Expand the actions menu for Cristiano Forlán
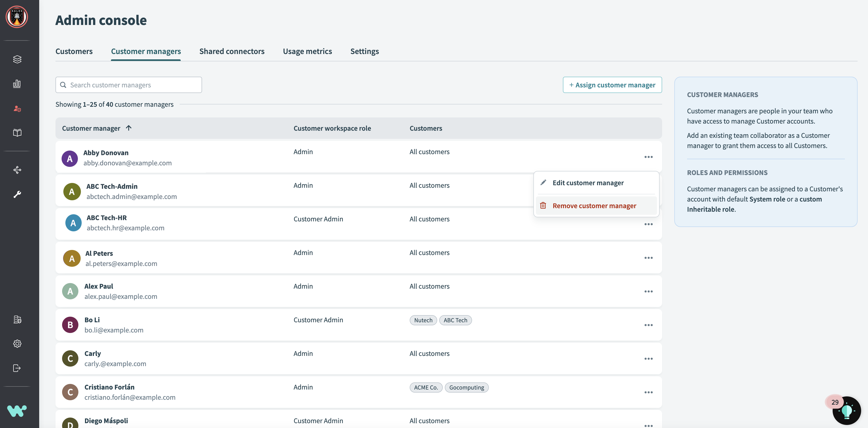 tap(648, 392)
